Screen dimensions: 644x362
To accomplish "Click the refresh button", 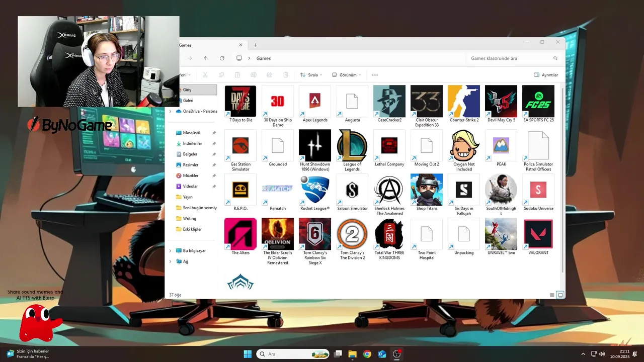I will [222, 58].
